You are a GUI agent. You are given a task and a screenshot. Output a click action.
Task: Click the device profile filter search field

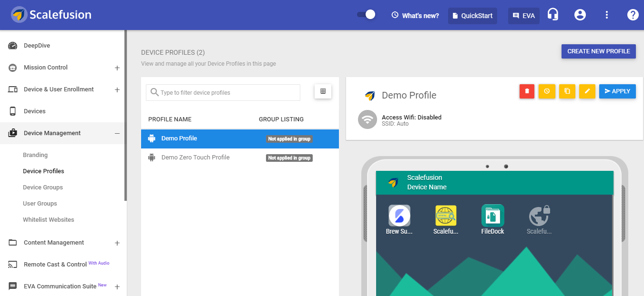tap(223, 92)
